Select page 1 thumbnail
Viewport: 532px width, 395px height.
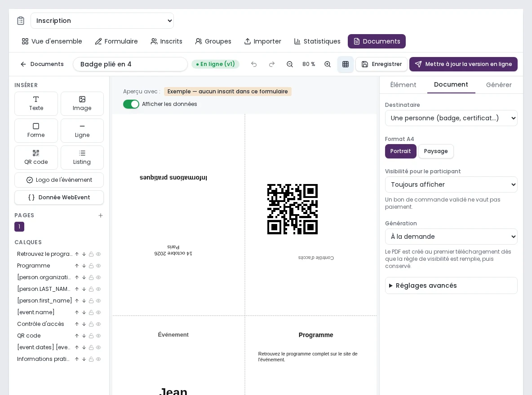pyautogui.click(x=19, y=227)
